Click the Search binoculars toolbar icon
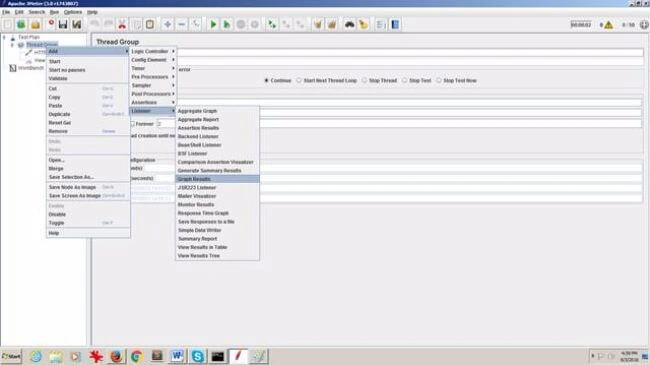 (349, 24)
